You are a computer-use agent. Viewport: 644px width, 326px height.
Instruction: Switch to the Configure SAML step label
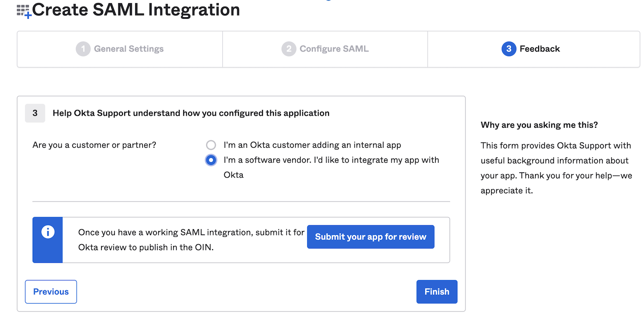[334, 49]
